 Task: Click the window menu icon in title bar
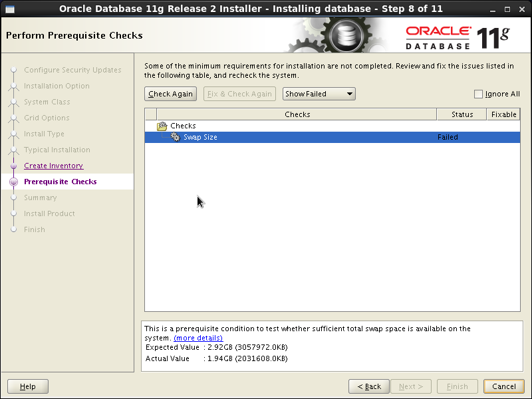coord(10,9)
